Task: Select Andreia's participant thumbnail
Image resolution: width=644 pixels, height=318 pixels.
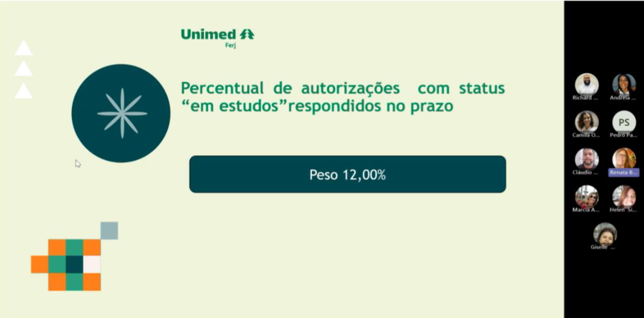Action: [x=624, y=84]
